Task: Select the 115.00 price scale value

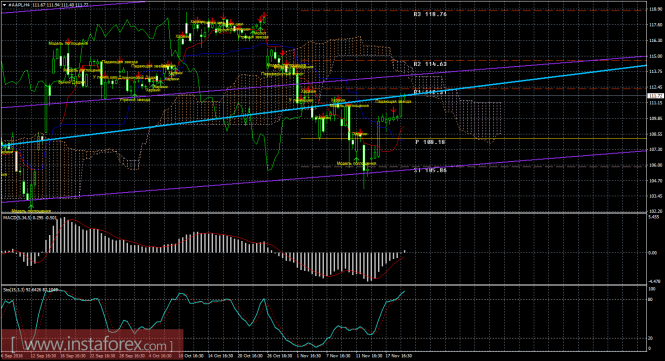Action: [x=655, y=56]
